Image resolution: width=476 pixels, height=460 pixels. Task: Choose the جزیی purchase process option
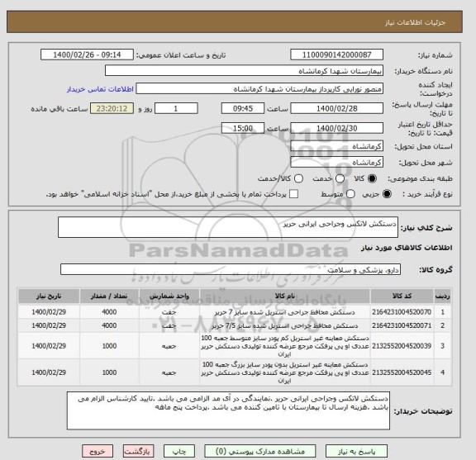click(x=387, y=194)
